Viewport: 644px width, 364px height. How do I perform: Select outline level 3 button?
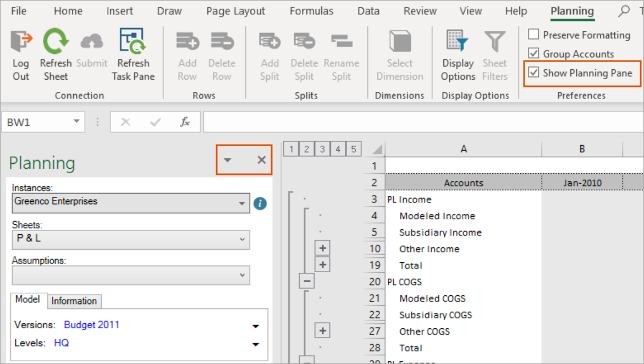(322, 149)
